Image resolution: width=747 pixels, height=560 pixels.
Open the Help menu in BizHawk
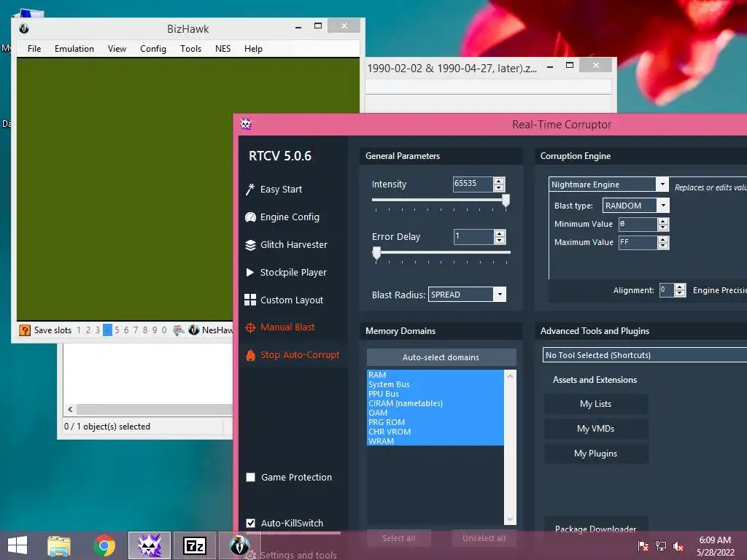tap(253, 49)
